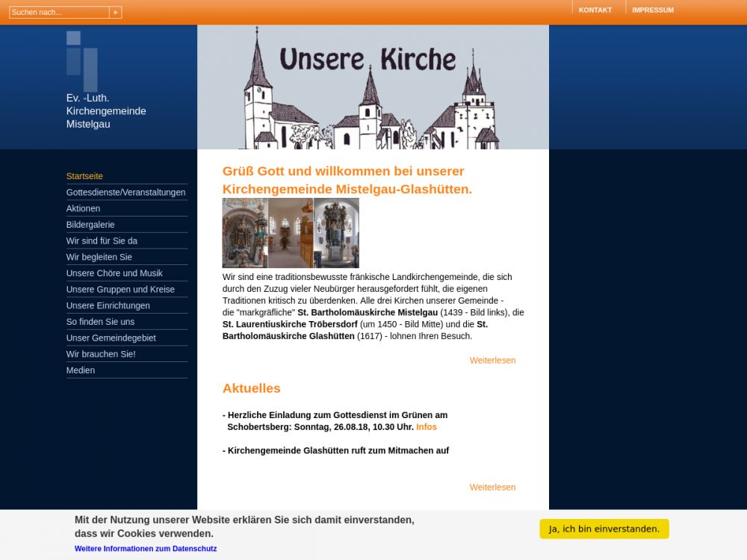Accept cookies with 'Ja, ich bin einverstanden'
Image resolution: width=747 pixels, height=560 pixels.
click(x=604, y=529)
